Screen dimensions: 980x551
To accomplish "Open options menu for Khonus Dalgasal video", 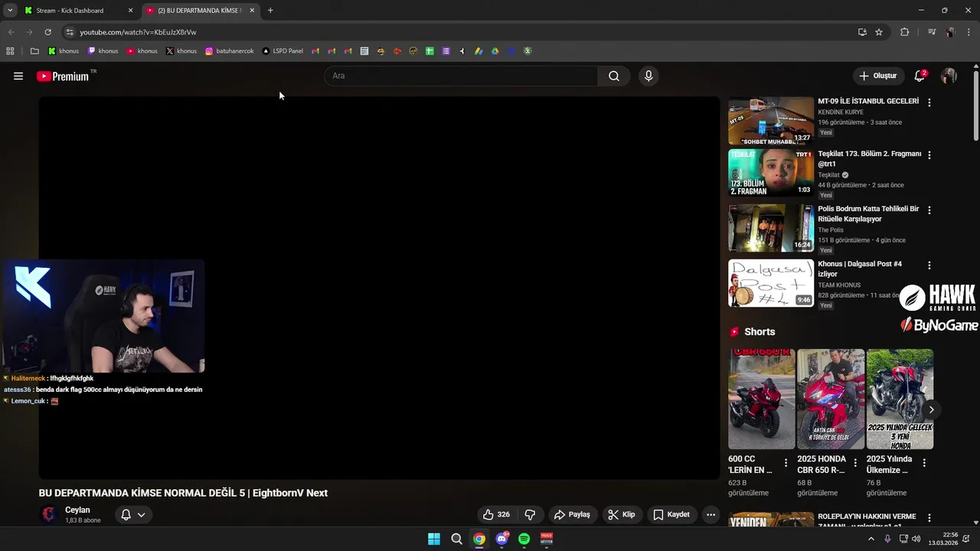I will 929,265.
